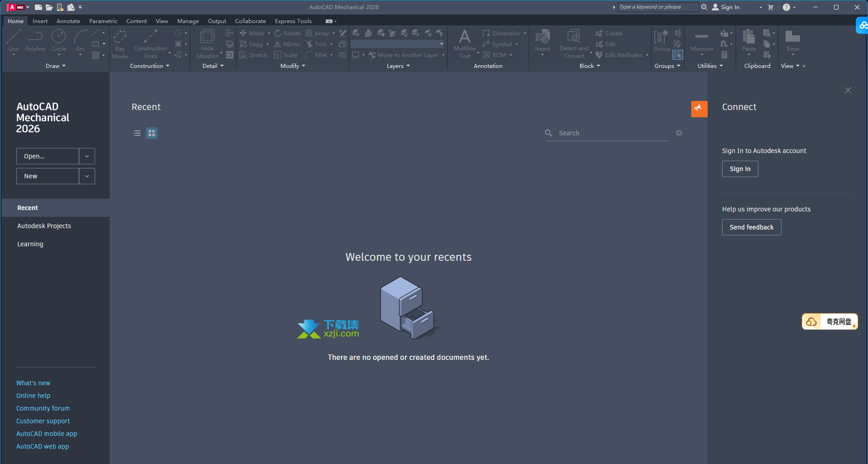Select the Move tool

click(251, 33)
